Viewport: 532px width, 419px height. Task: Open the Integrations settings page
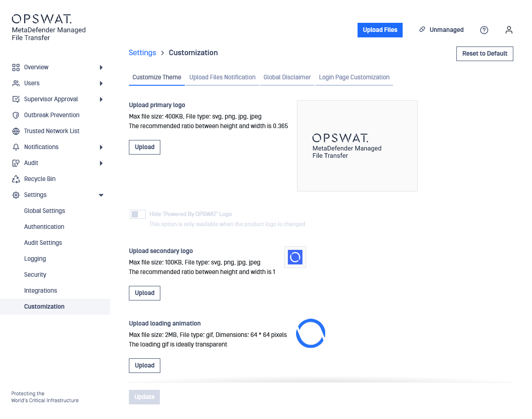41,290
